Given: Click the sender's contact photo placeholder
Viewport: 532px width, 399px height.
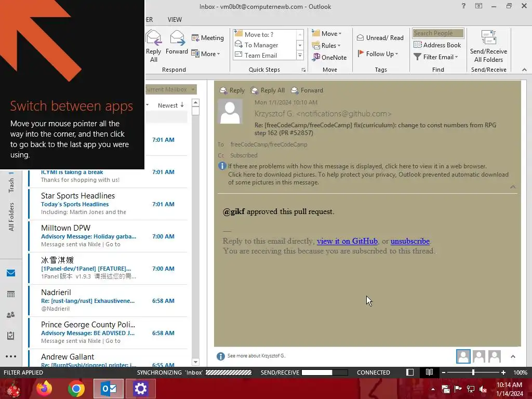Looking at the screenshot, I should click(230, 111).
